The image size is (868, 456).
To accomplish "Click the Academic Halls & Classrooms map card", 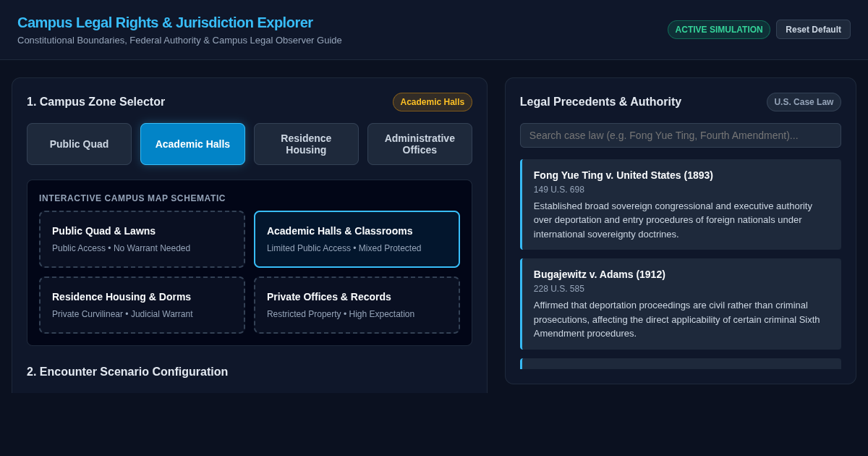I will (357, 240).
